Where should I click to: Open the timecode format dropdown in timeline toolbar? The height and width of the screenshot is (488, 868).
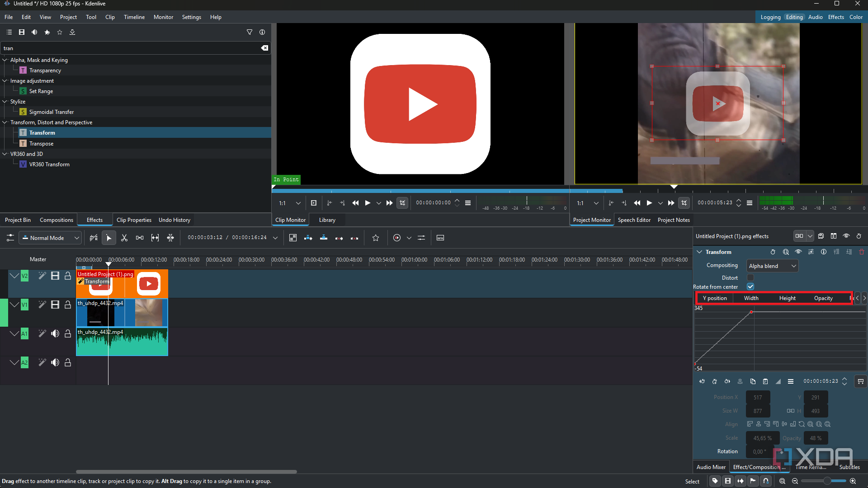click(x=275, y=238)
